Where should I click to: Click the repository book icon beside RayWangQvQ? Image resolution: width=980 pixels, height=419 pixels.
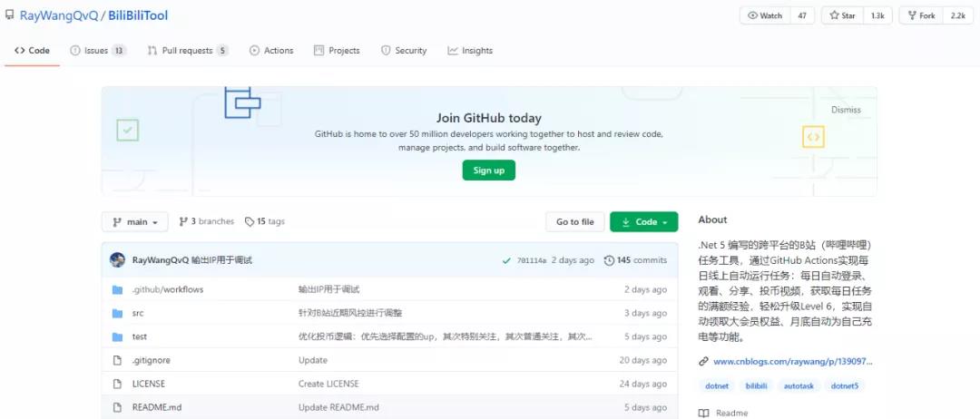9,15
